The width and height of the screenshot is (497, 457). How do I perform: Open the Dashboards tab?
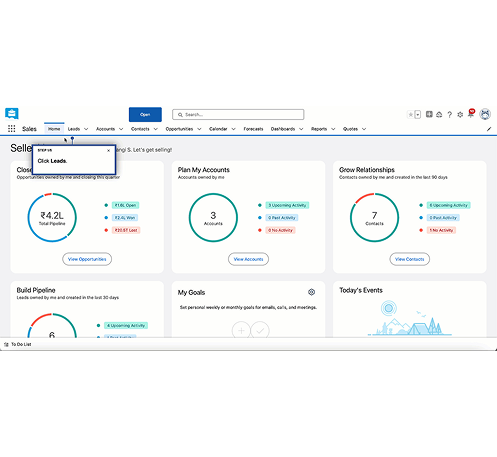(283, 129)
